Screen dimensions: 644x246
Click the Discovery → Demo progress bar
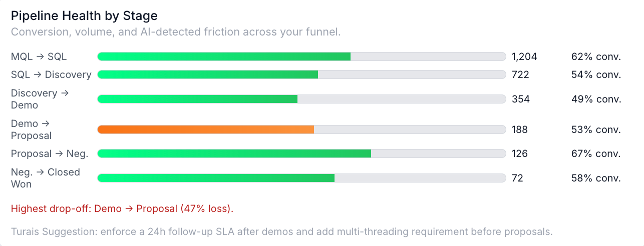click(301, 99)
